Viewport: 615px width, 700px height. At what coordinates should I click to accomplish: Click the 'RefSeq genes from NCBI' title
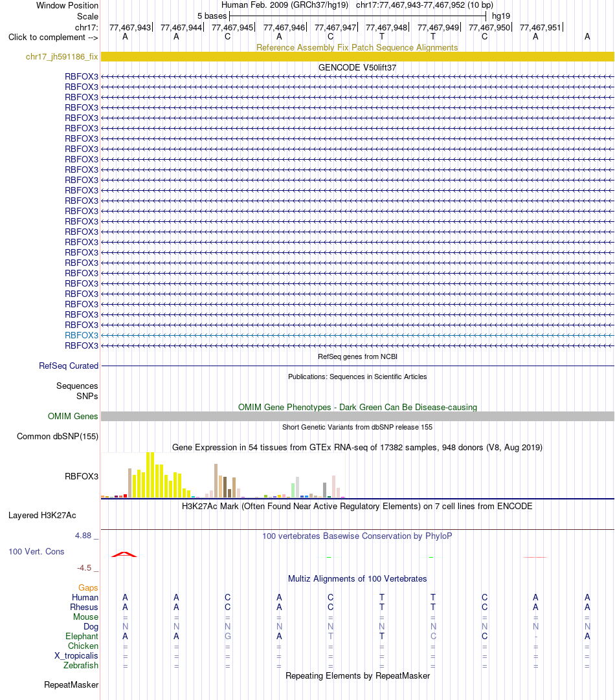(x=357, y=356)
